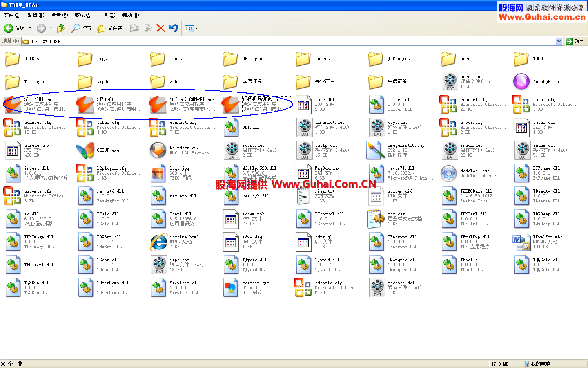The height and width of the screenshot is (368, 588).
Task: Select the DllRes folder
Action: 12,59
